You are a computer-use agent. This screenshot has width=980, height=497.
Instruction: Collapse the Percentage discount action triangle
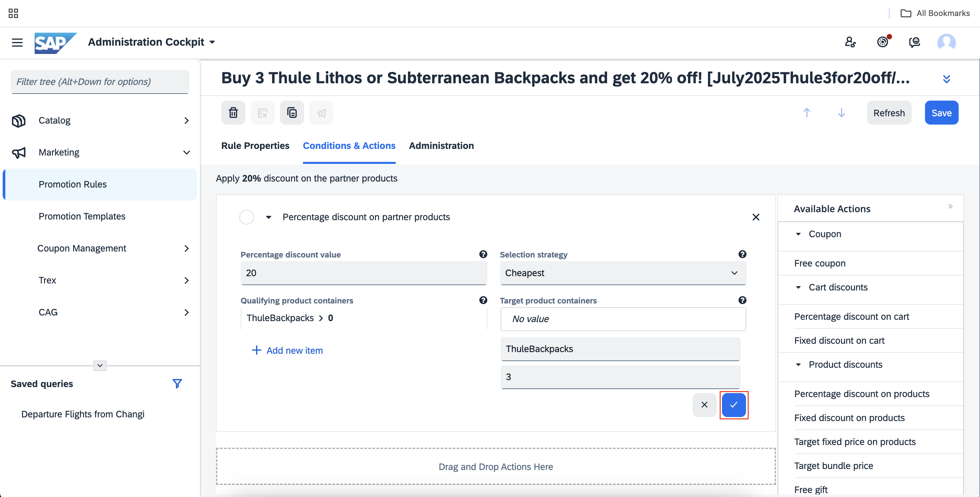click(269, 217)
